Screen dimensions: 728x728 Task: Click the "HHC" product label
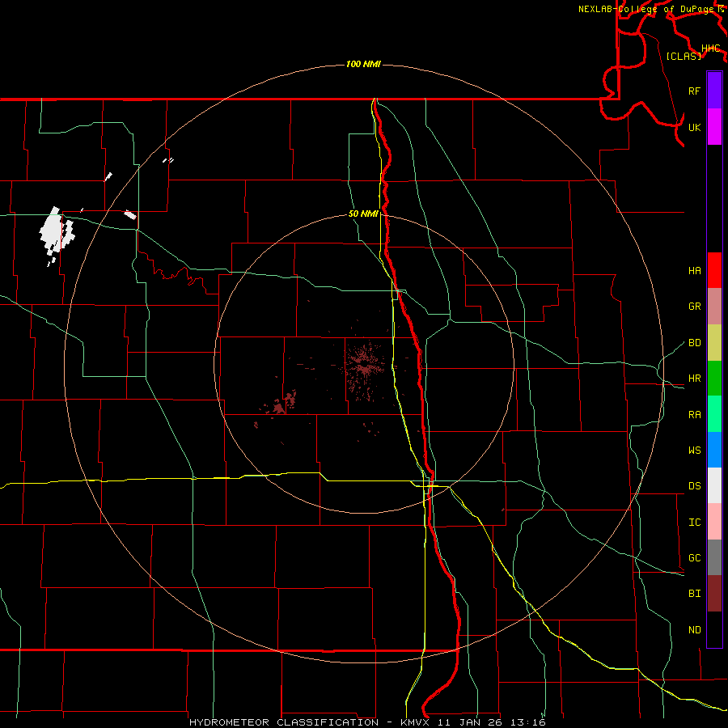point(711,49)
